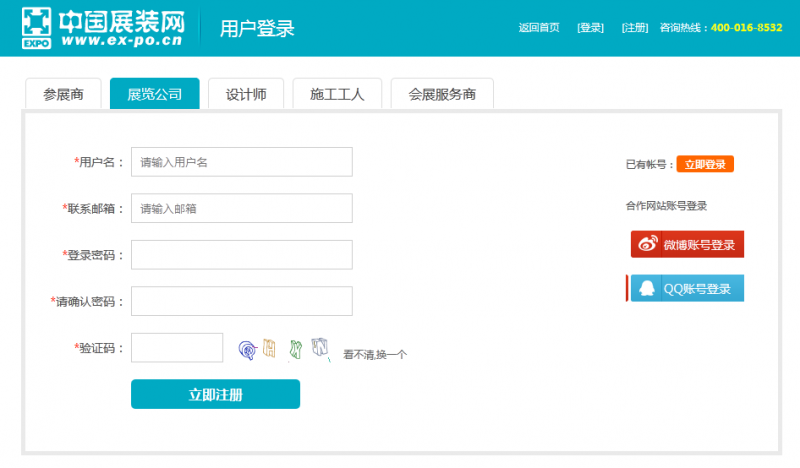Focus the 联系邮箱 email field

pos(241,208)
